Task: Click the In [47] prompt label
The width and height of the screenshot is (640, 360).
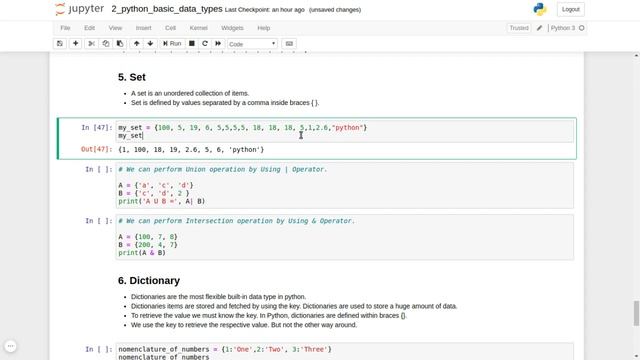Action: [96, 128]
